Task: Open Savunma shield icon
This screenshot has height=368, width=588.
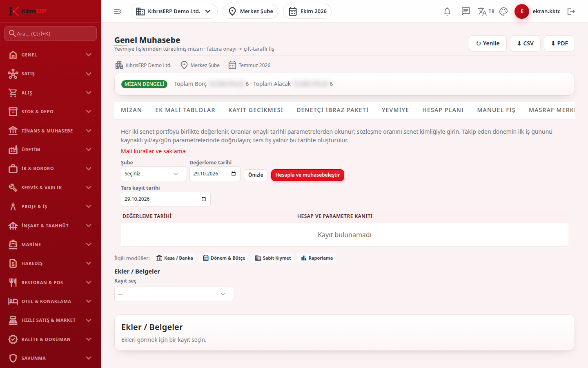Action: (x=13, y=358)
